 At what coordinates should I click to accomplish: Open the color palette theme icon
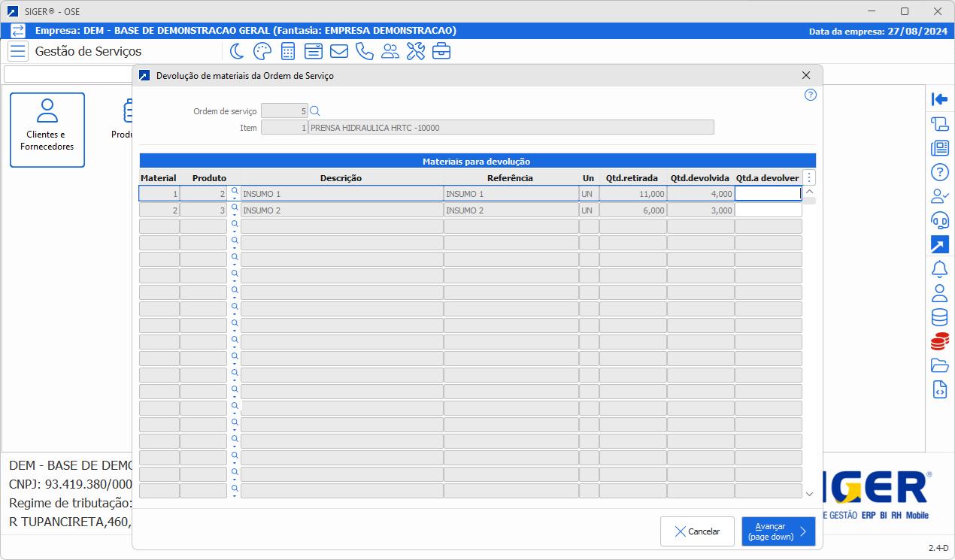[262, 51]
